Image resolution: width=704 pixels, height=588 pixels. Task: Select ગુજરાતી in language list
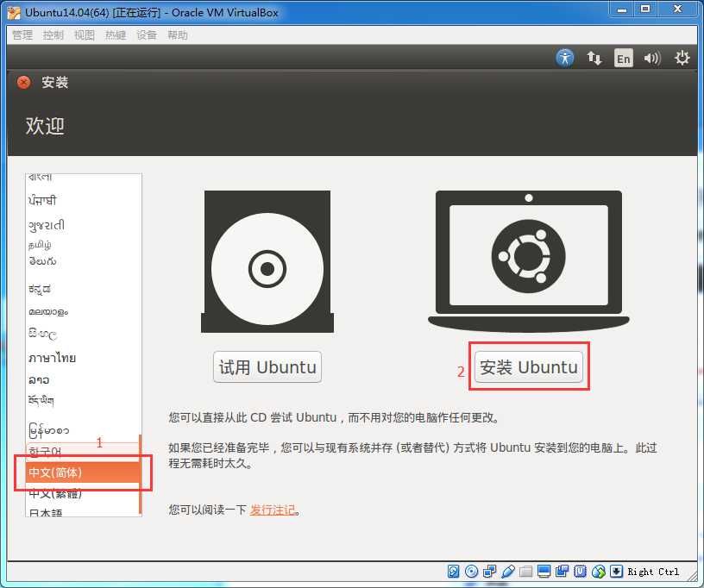coord(82,225)
